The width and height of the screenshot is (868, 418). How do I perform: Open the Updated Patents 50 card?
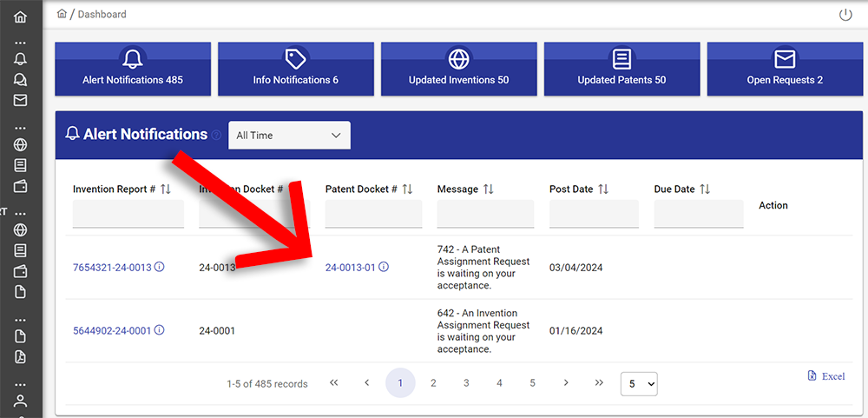[x=621, y=70]
